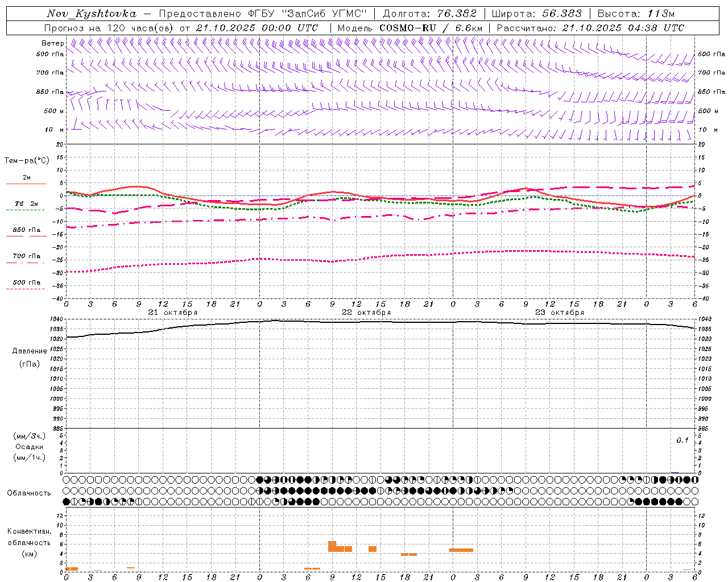The width and height of the screenshot is (728, 582).
Task: Select the "Давление" pressure panel label
Action: (x=30, y=351)
